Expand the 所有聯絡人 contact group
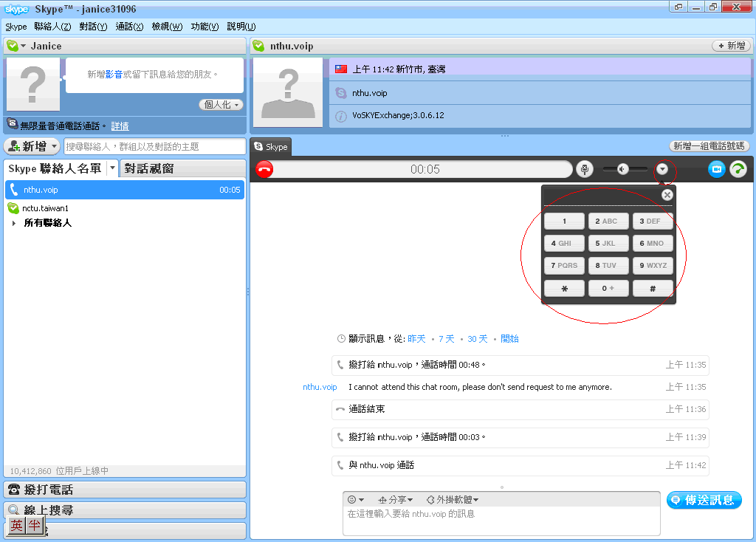Screen dimensions: 756x542 coord(15,223)
